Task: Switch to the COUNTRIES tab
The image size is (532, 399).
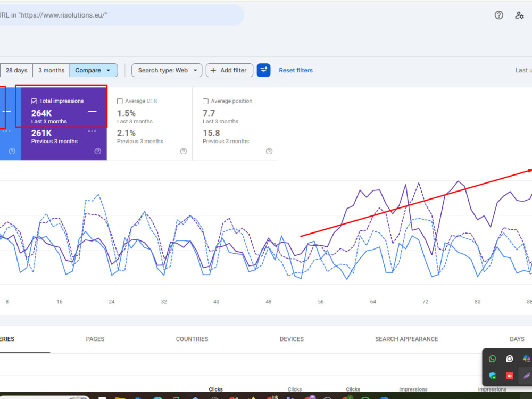Action: 192,339
